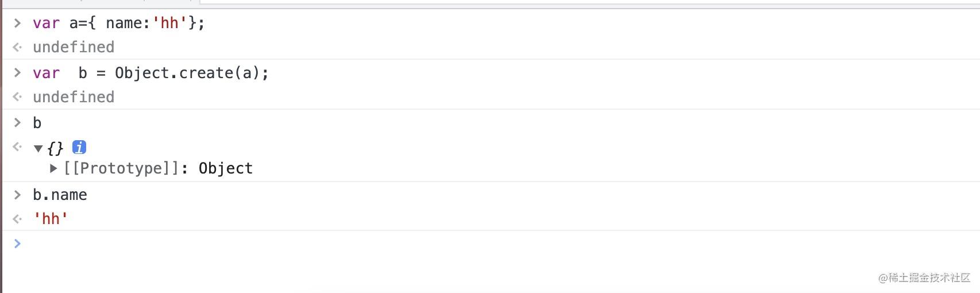The height and width of the screenshot is (293, 980).
Task: Click the output arrow beside the {} result
Action: [x=17, y=147]
